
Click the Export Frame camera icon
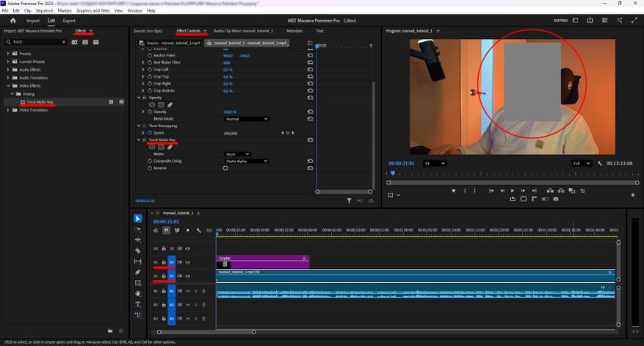click(556, 199)
